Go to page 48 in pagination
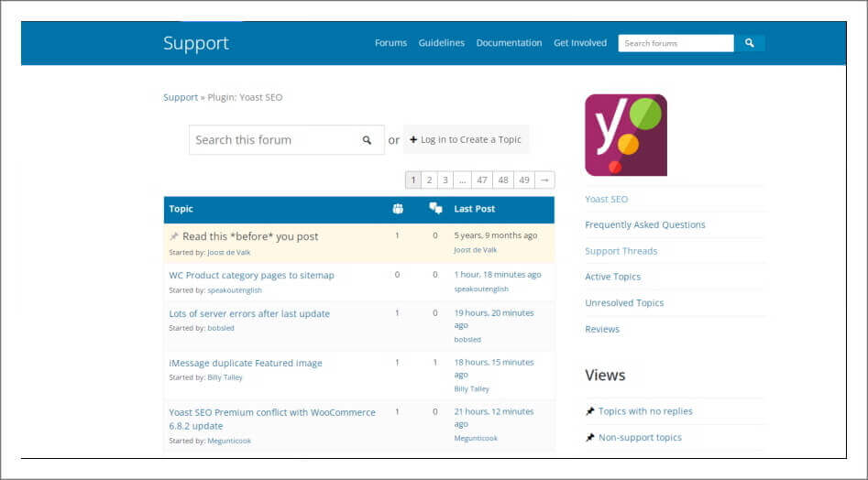 point(503,180)
